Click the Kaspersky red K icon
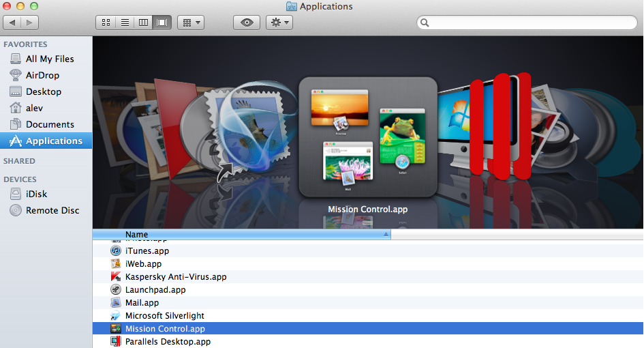Viewport: 644px width, 348px height. (x=116, y=276)
